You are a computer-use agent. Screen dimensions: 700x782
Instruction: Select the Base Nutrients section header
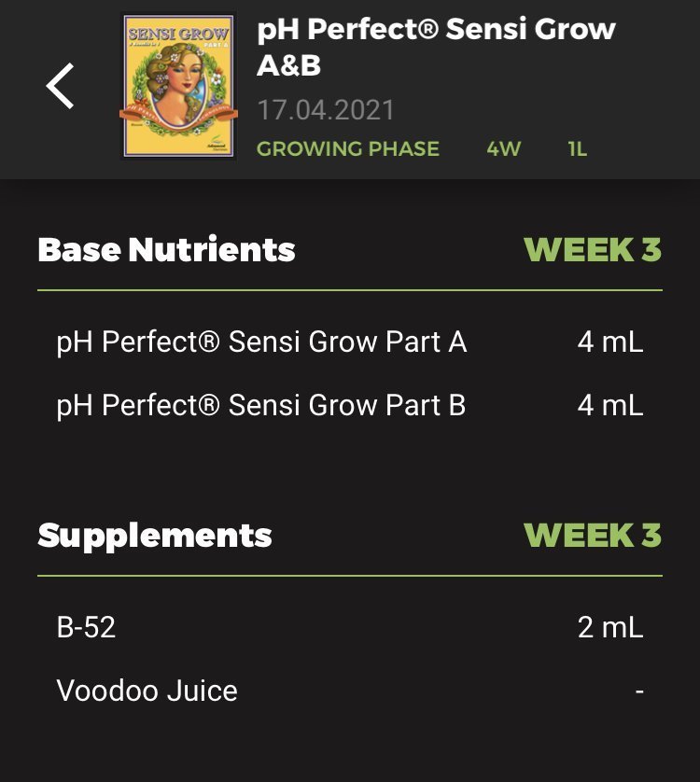click(167, 249)
